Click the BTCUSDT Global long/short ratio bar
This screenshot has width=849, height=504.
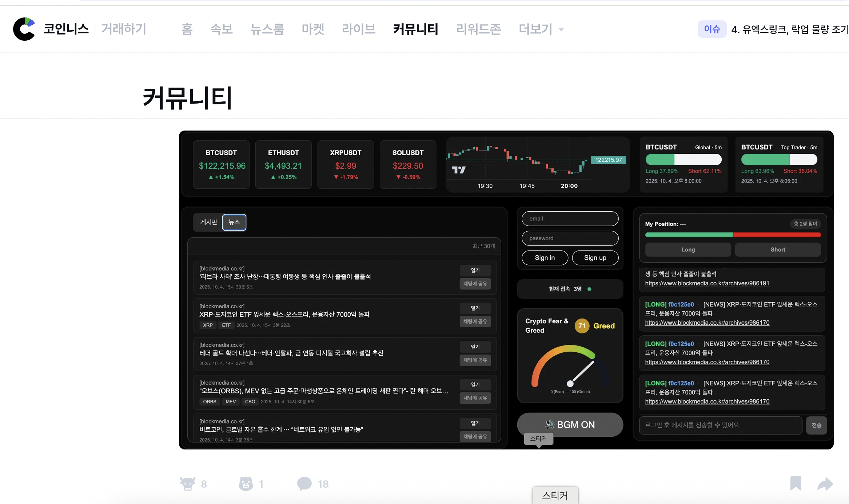[x=683, y=159]
